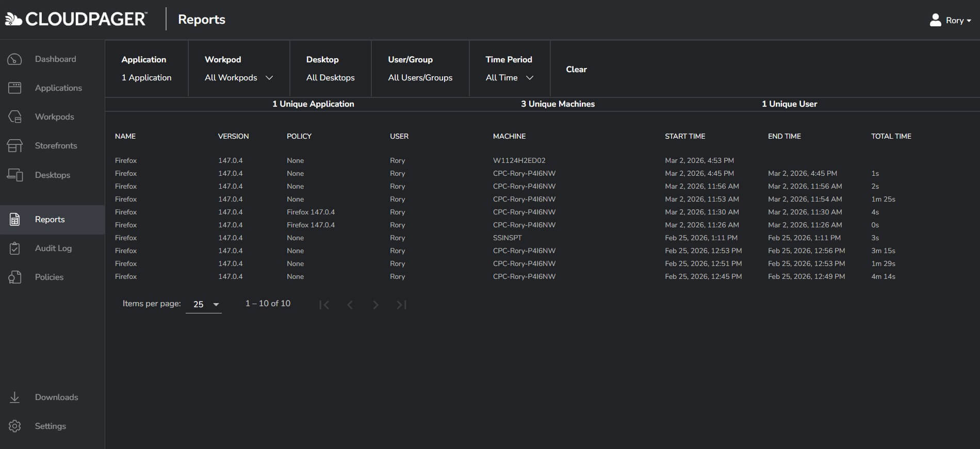Click the 1 Unique User summary
The image size is (980, 449).
pyautogui.click(x=789, y=104)
